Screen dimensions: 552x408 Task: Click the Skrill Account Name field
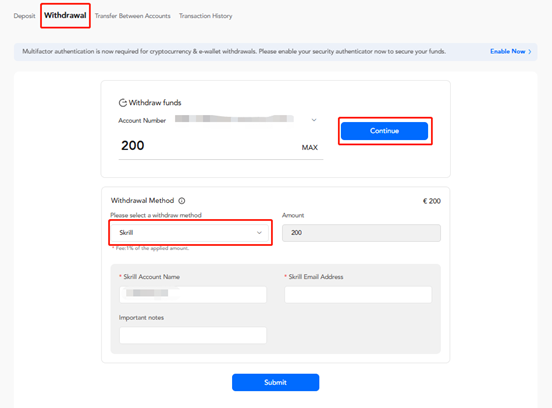click(193, 295)
